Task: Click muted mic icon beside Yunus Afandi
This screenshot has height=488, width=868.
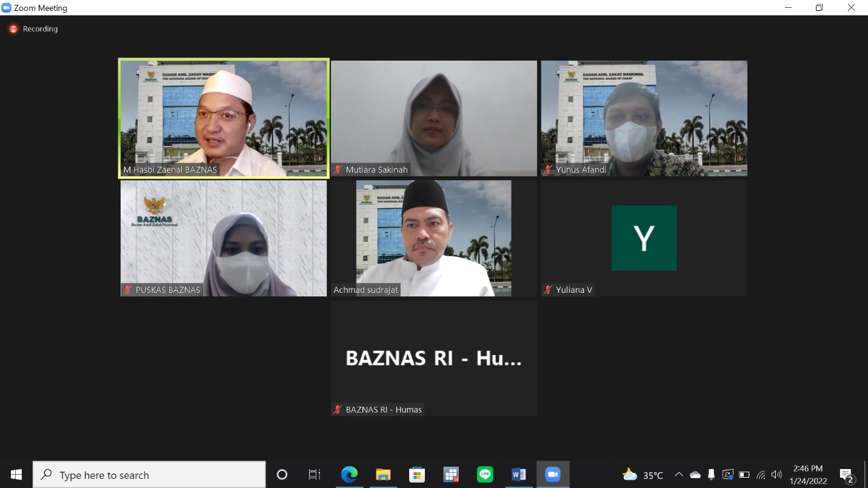Action: (x=549, y=170)
